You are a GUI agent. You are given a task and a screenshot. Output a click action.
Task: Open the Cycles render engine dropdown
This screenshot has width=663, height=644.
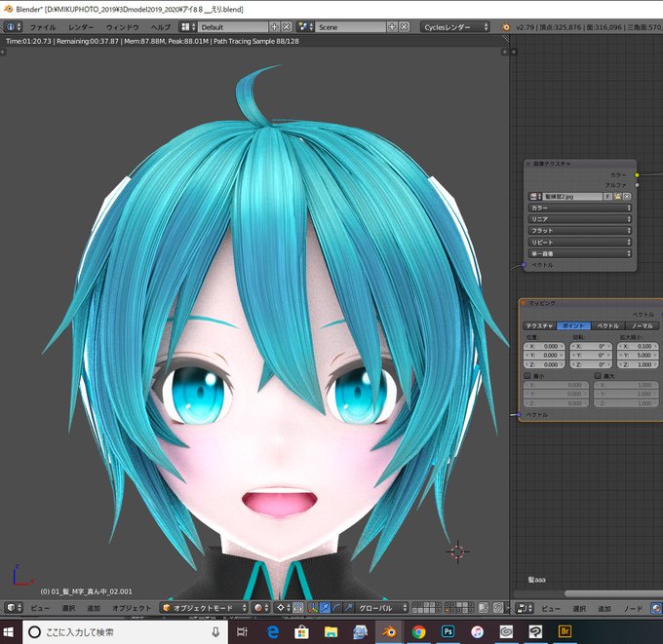pos(455,27)
